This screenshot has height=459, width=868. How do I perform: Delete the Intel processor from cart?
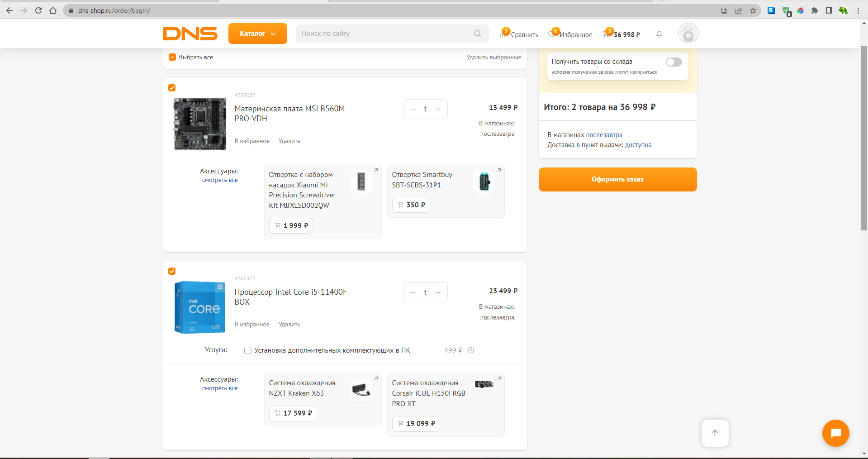pos(289,325)
